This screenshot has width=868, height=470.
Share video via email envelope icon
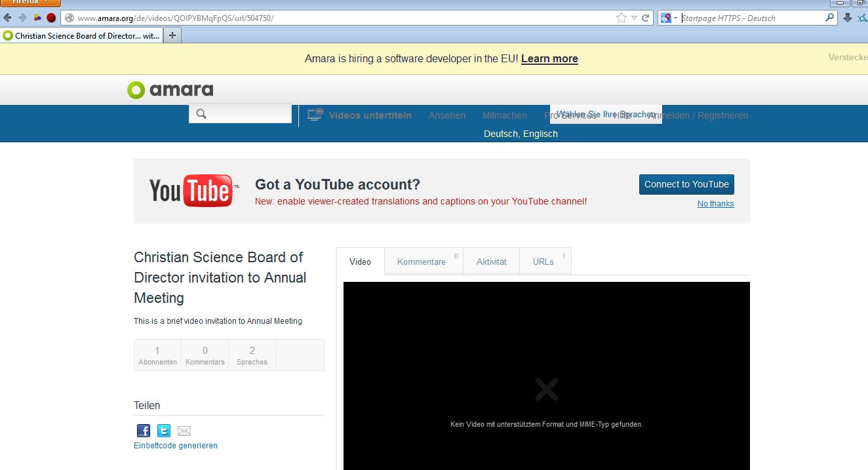[184, 431]
